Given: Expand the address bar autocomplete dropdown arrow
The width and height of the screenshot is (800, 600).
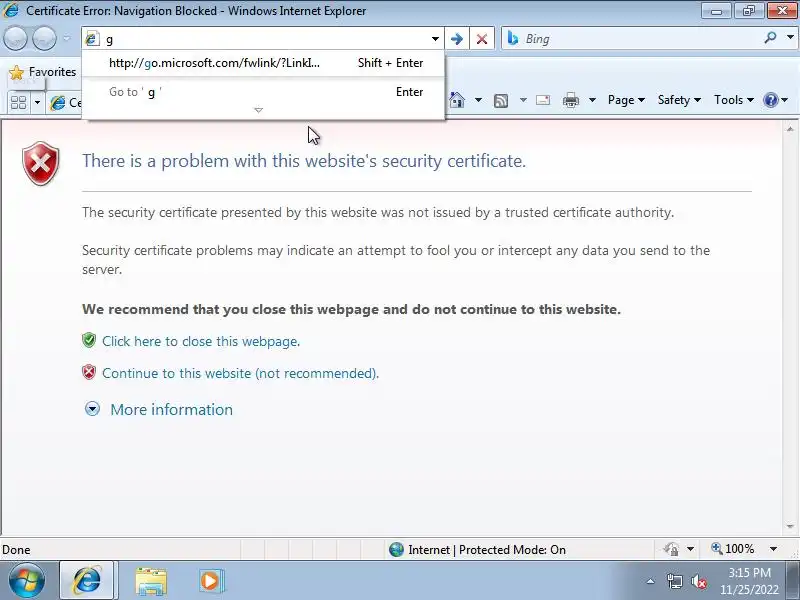Looking at the screenshot, I should pyautogui.click(x=435, y=39).
